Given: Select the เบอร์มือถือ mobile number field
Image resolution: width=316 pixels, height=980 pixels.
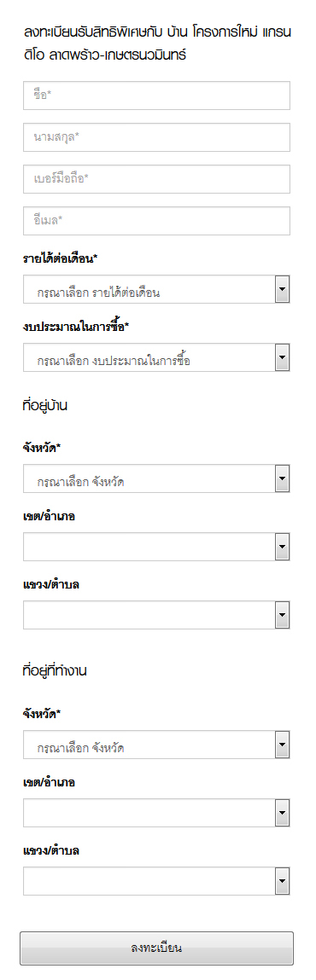Looking at the screenshot, I should 156,179.
